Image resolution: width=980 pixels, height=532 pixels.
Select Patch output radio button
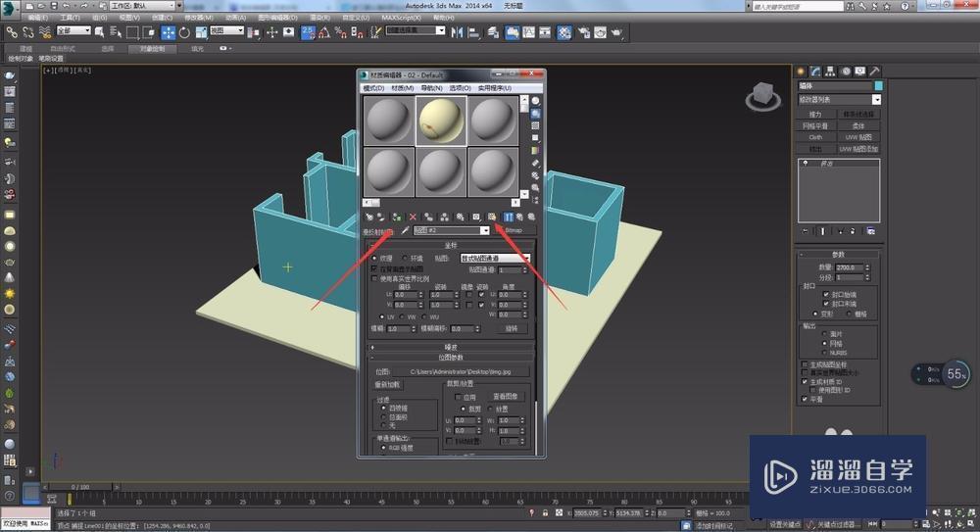(824, 334)
